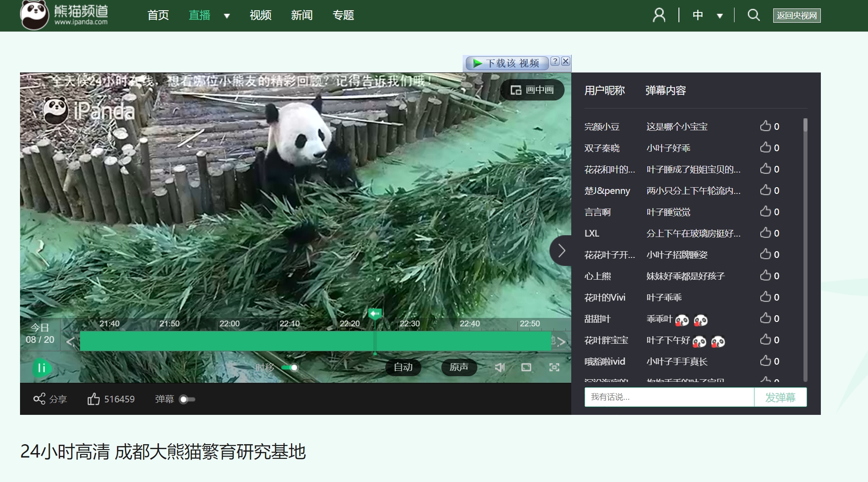Mute the video volume icon
This screenshot has height=482, width=868.
click(x=500, y=367)
